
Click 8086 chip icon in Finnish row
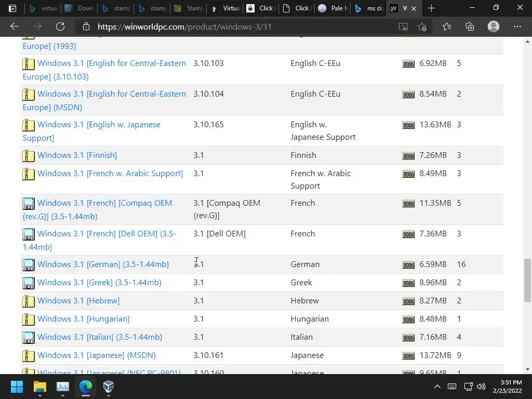click(408, 156)
